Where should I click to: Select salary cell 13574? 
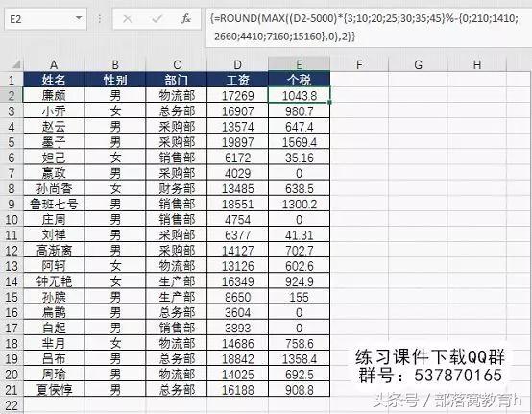[x=237, y=127]
